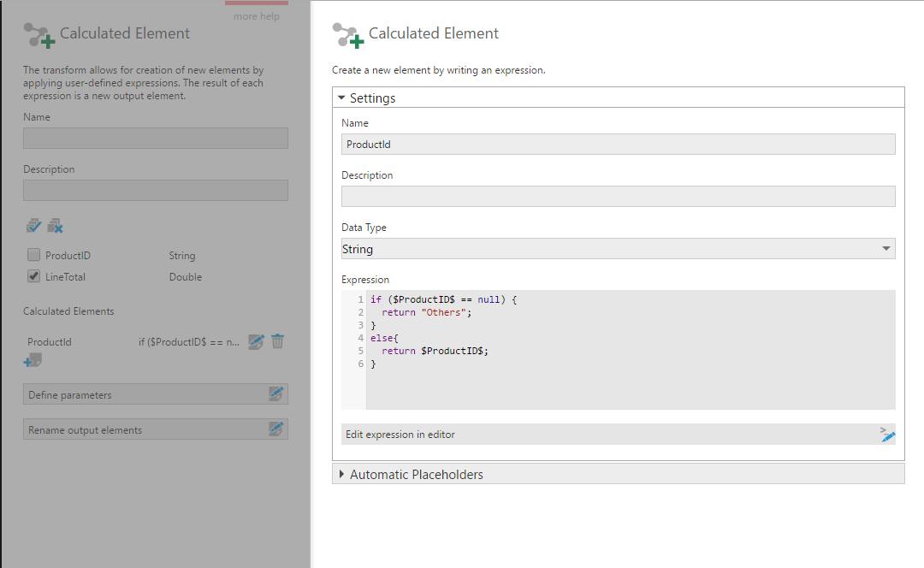
Task: Click the Rename output elements edit icon
Action: click(275, 429)
